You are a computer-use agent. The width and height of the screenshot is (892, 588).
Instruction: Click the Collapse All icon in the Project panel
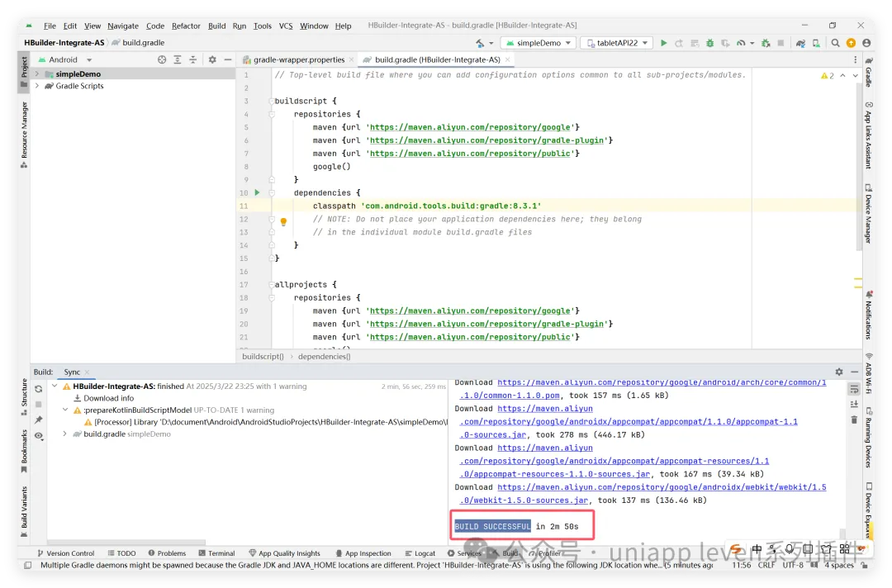coord(192,59)
